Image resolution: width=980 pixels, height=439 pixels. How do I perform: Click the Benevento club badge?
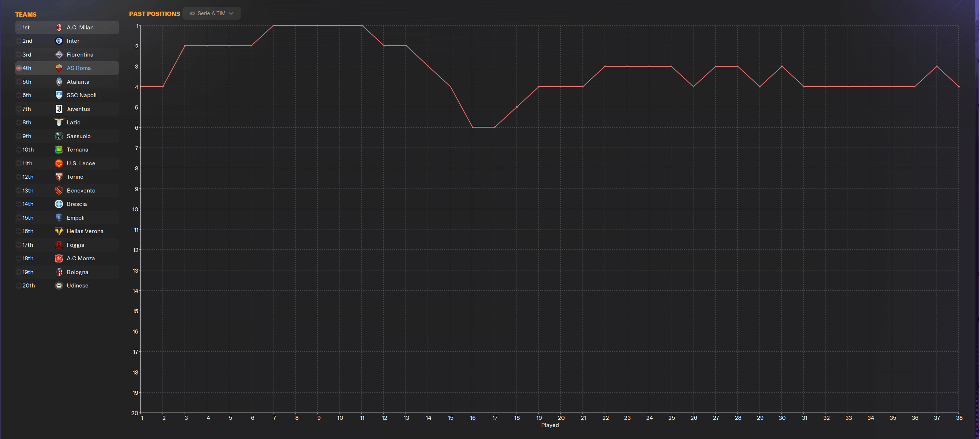(x=59, y=191)
